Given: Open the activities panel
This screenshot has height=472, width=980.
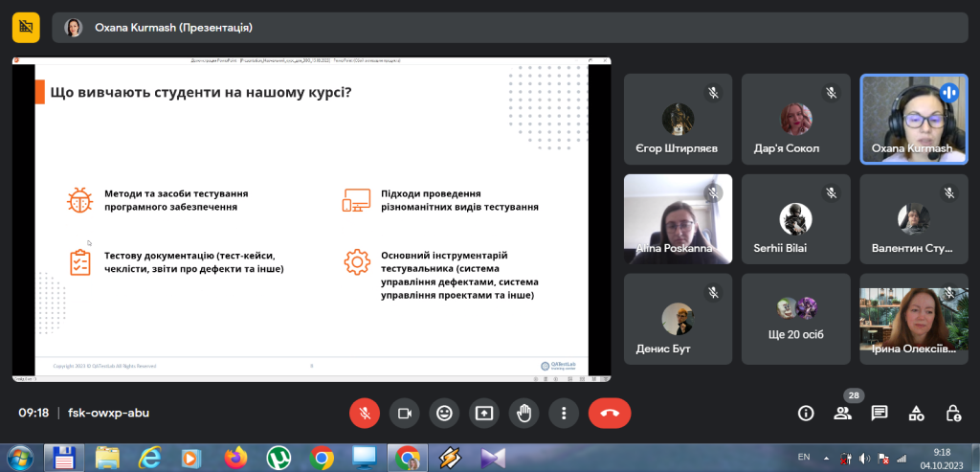Looking at the screenshot, I should pyautogui.click(x=916, y=413).
